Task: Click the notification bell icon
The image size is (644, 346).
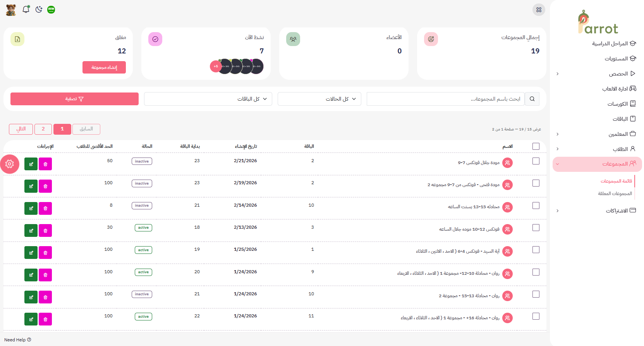Action: click(26, 10)
